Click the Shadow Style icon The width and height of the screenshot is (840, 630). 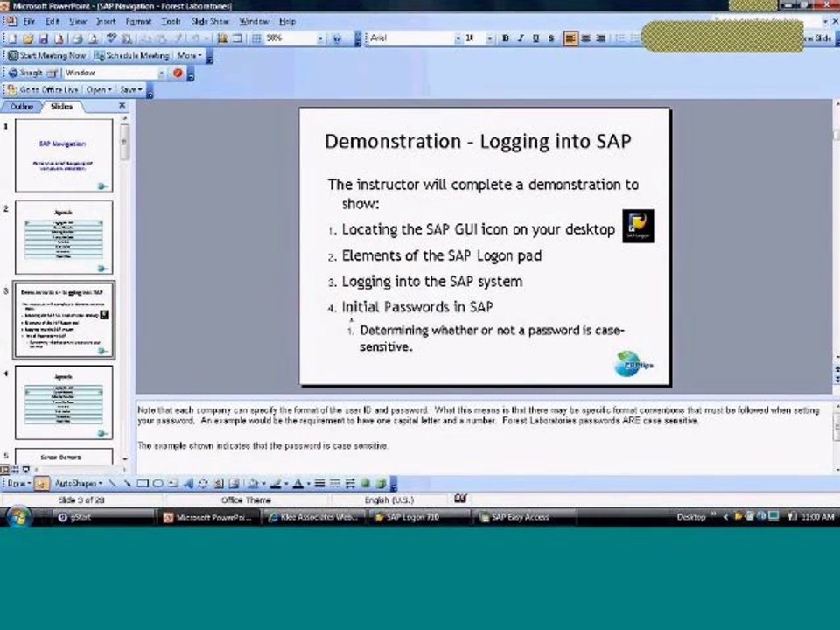366,484
